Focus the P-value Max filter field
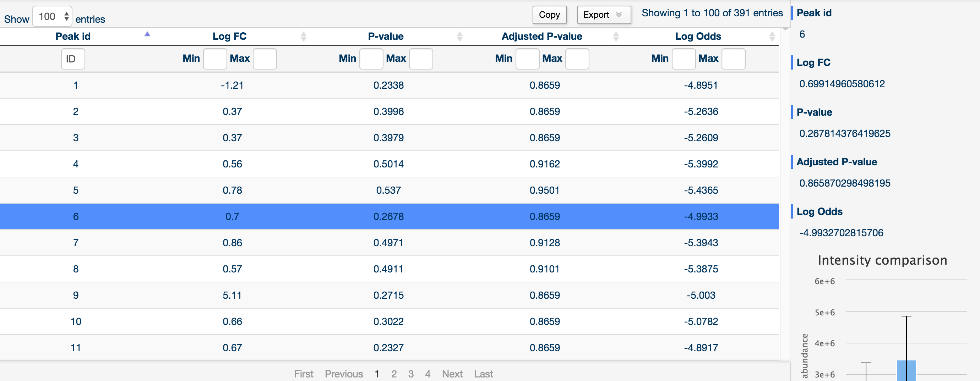 coord(421,59)
